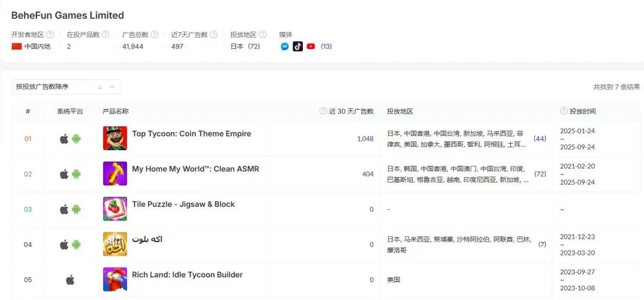Click the Android icon for Tile Puzzle row
Viewport: 644px width, 300px height.
[x=76, y=209]
